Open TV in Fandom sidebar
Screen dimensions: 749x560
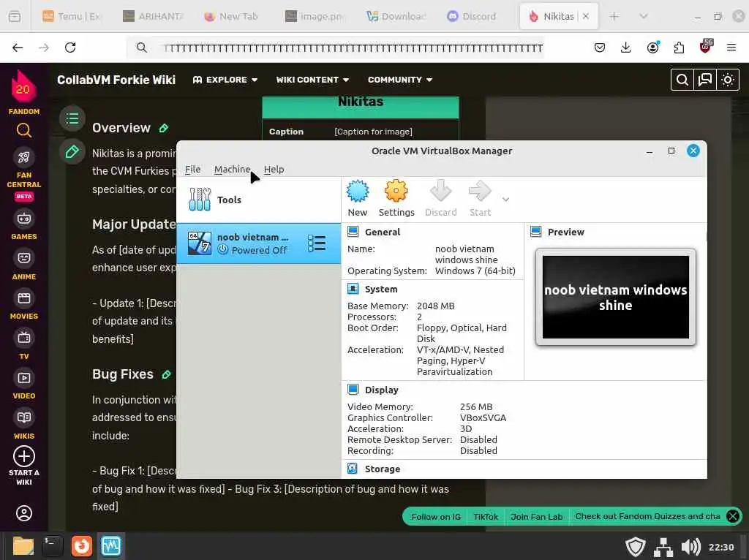tap(23, 344)
